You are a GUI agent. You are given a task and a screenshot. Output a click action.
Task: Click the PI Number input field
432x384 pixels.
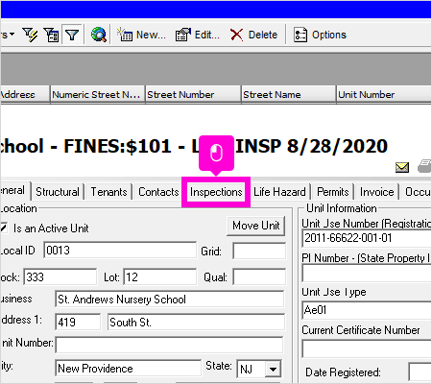click(367, 273)
